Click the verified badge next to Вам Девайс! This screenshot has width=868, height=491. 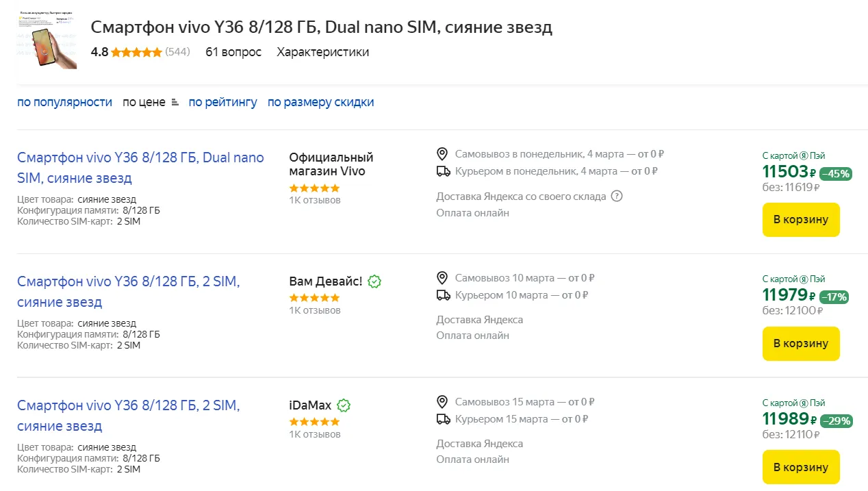374,281
